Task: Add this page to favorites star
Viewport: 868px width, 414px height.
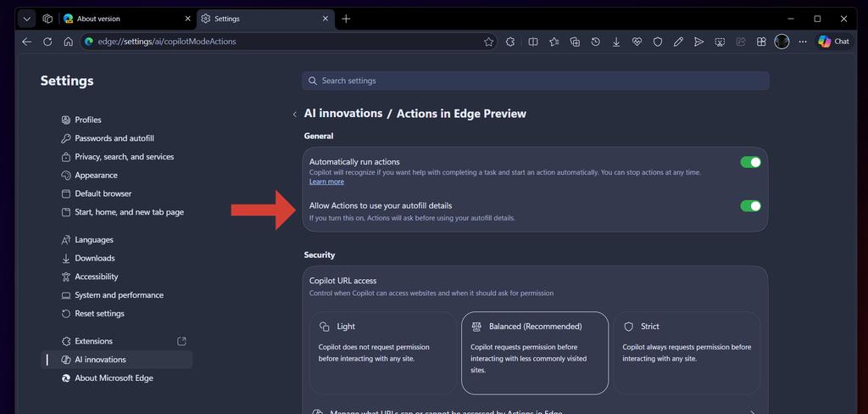Action: coord(488,42)
